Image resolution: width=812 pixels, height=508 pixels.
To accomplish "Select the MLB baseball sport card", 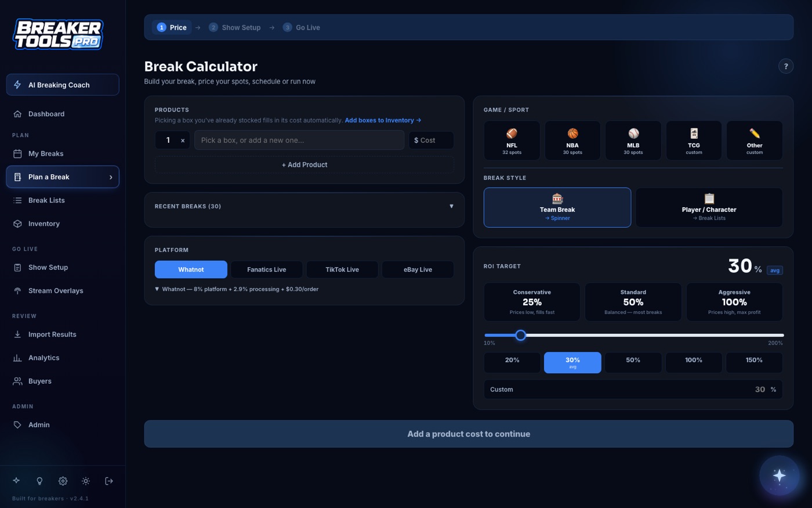I will pos(633,140).
